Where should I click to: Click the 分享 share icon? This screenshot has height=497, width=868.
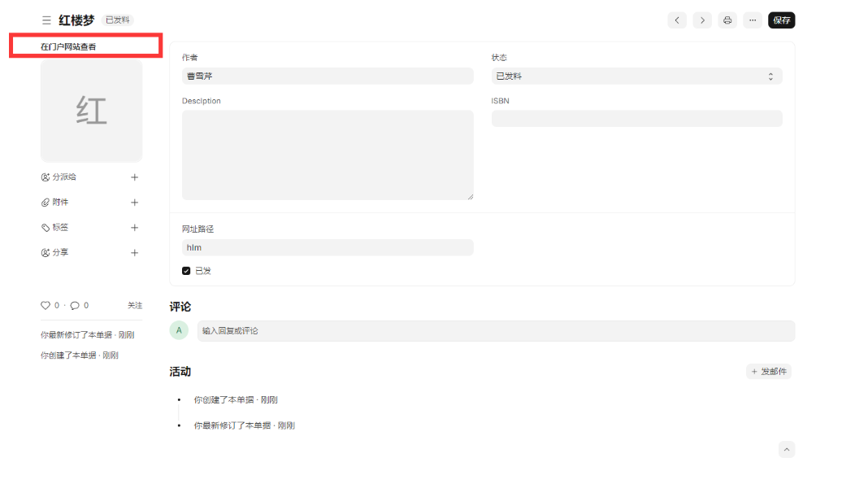click(46, 253)
